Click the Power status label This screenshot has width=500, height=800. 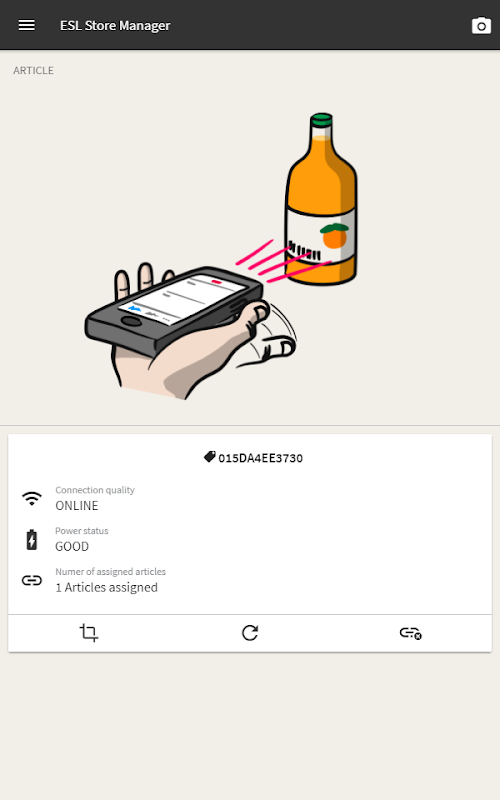point(82,531)
